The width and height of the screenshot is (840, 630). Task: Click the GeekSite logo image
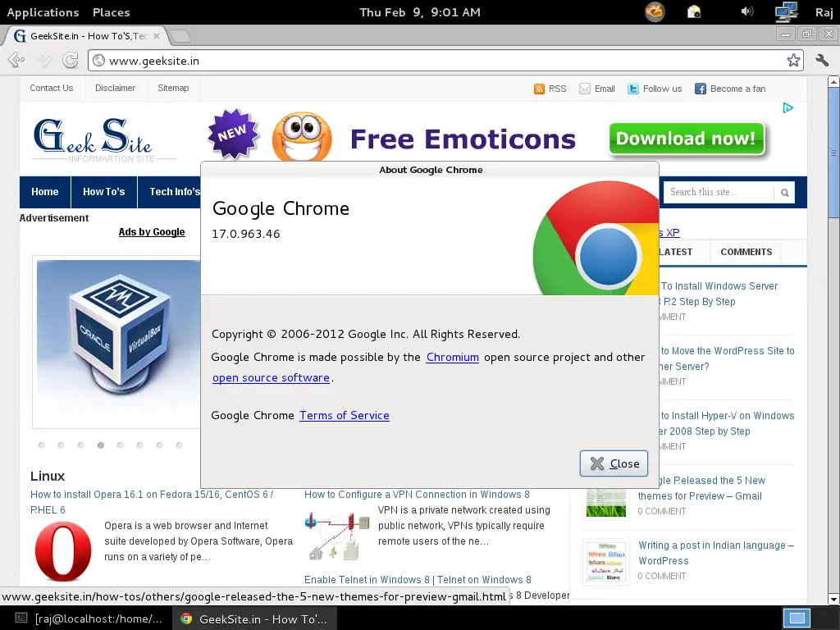click(x=103, y=139)
